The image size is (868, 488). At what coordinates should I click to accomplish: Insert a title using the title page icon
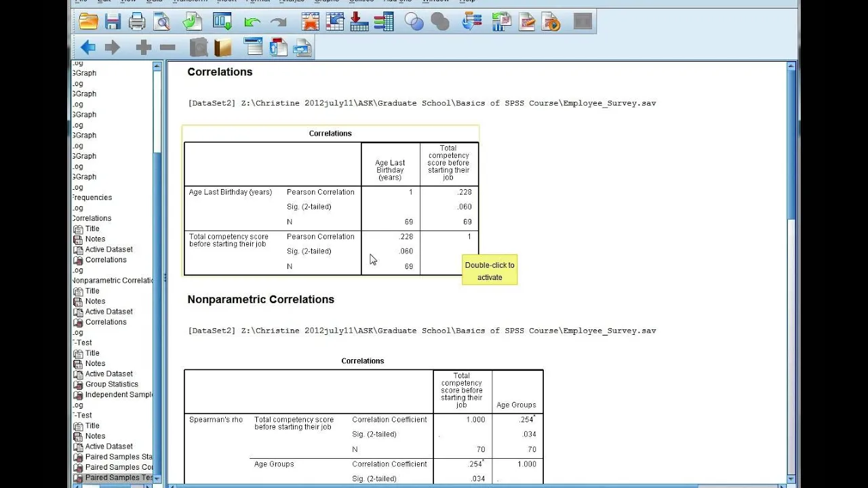[x=278, y=47]
